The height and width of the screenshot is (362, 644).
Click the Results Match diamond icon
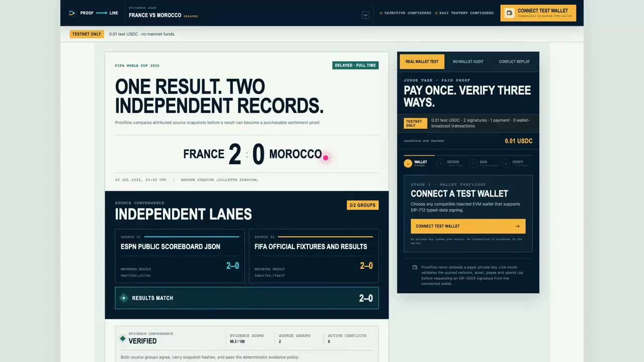(x=124, y=298)
